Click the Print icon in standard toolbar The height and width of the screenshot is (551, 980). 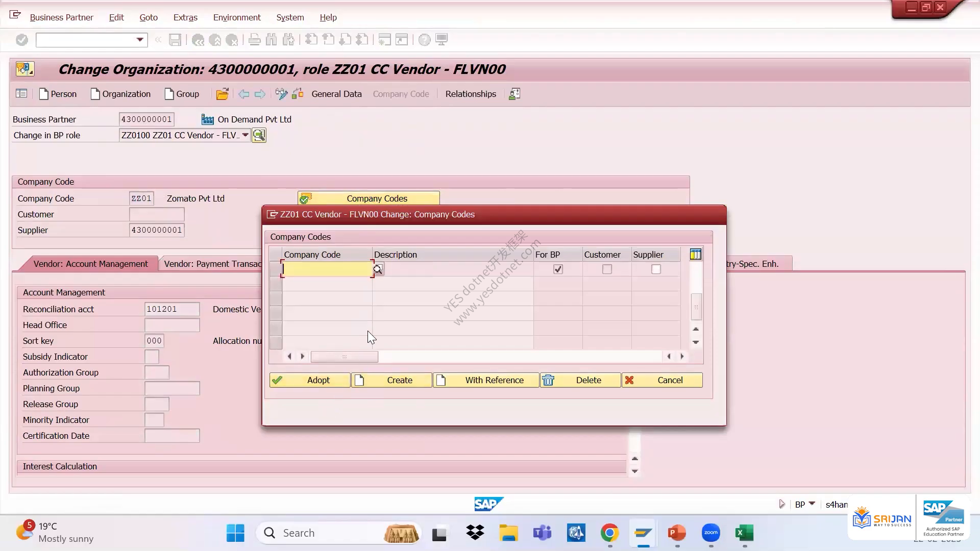254,40
